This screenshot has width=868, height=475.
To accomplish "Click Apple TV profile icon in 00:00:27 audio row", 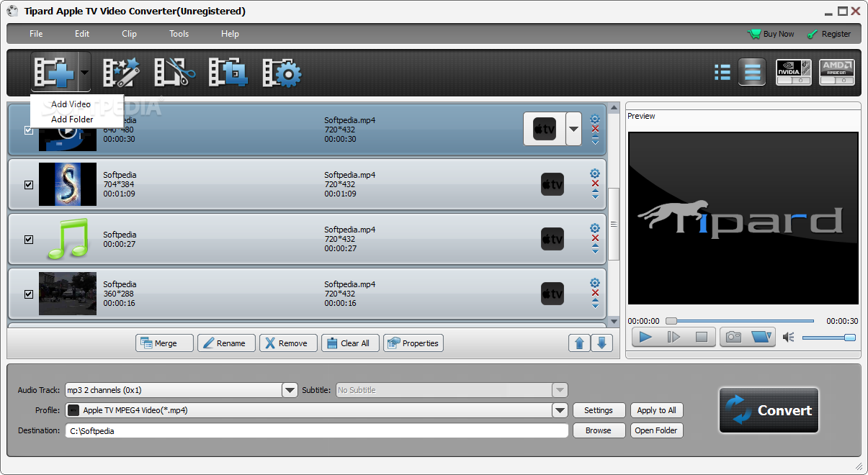I will tap(552, 239).
